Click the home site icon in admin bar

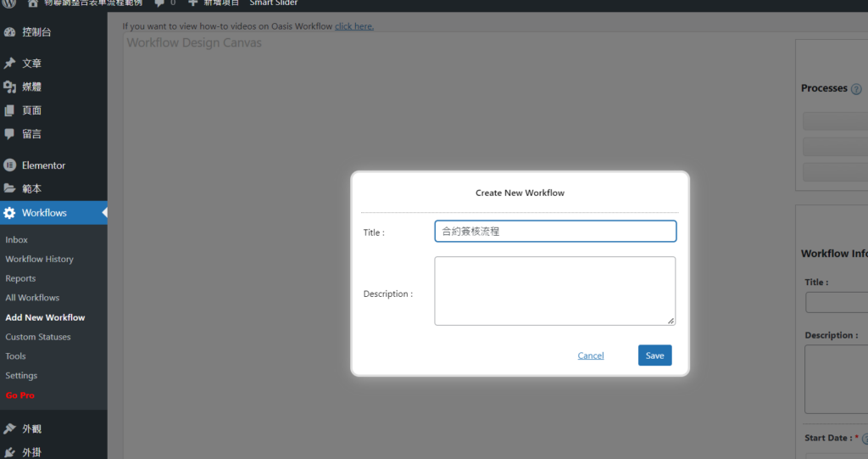33,3
